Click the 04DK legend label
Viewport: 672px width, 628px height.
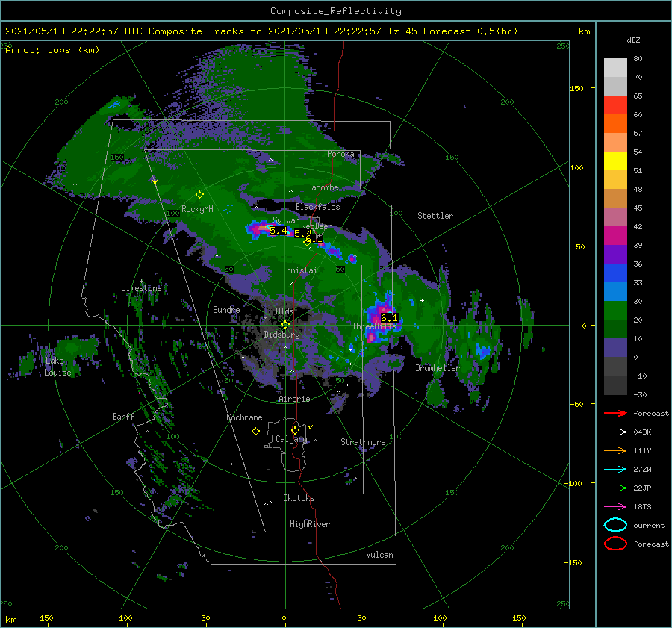coord(642,432)
